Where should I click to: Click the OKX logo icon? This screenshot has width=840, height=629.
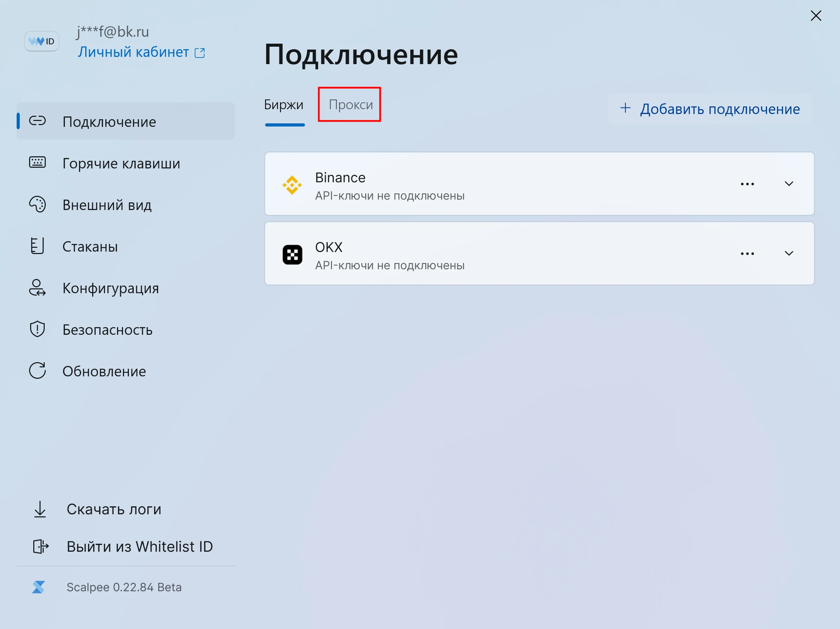(292, 254)
